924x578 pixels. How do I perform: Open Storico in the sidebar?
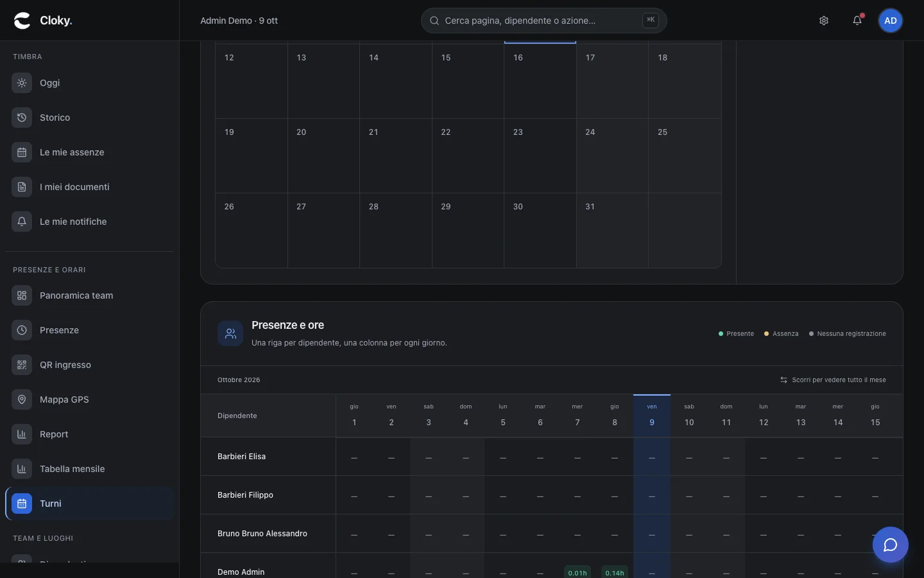(x=90, y=118)
